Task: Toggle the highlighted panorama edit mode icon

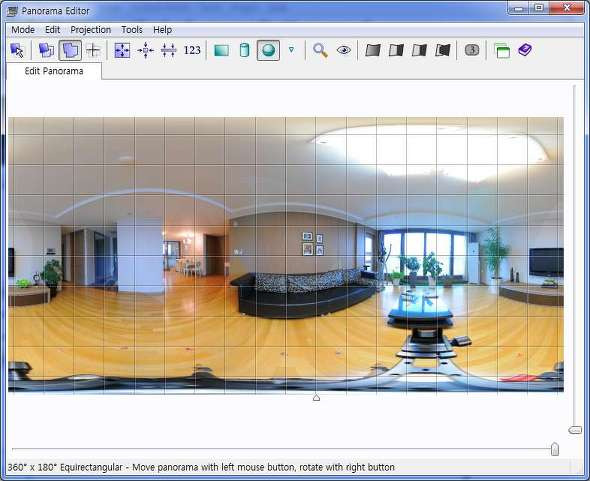Action: (x=70, y=50)
